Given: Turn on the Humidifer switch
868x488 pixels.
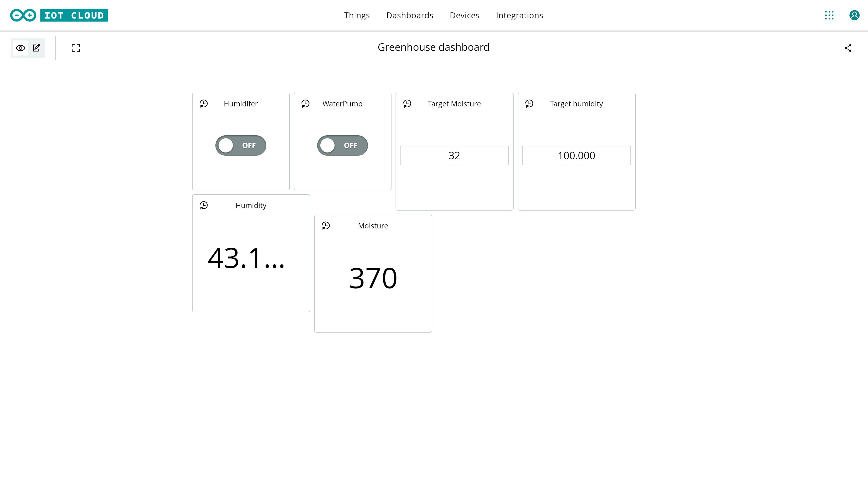Looking at the screenshot, I should click(x=241, y=145).
